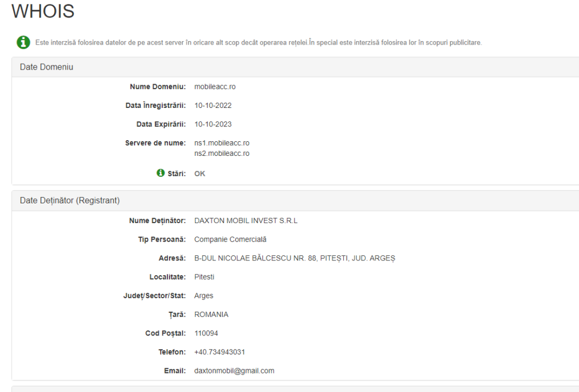579x392 pixels.
Task: Select the Date Domeniu panel header
Action: [295, 67]
